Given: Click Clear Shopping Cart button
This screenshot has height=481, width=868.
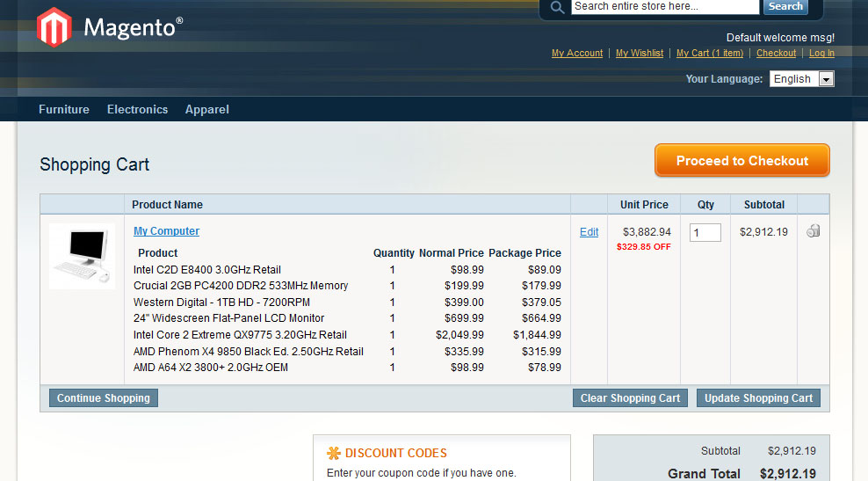Looking at the screenshot, I should (x=630, y=397).
